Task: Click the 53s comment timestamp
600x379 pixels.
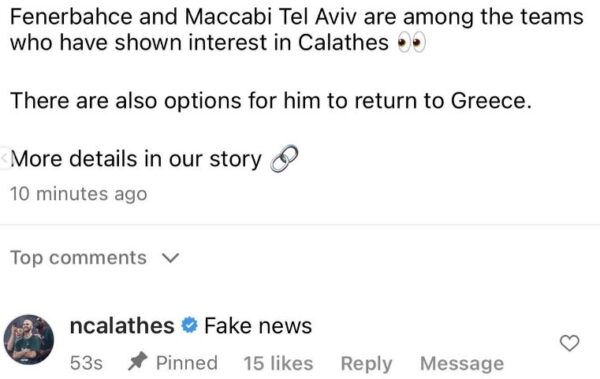Action: pyautogui.click(x=86, y=363)
